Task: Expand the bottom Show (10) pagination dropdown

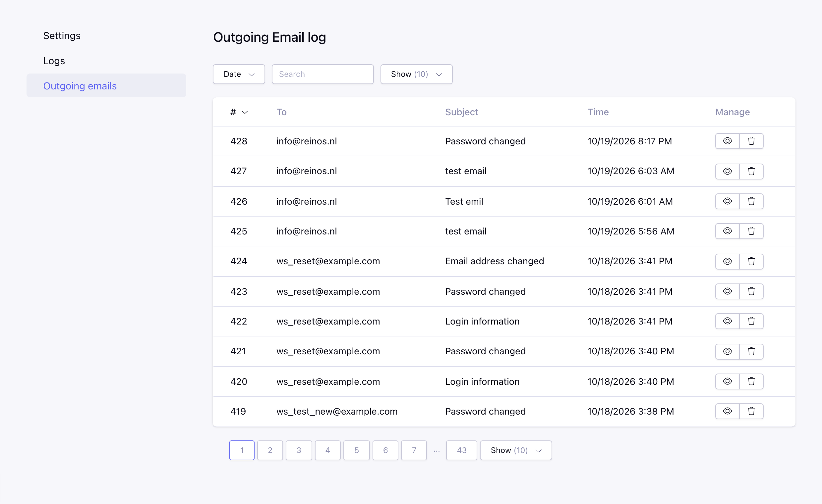Action: (x=516, y=450)
